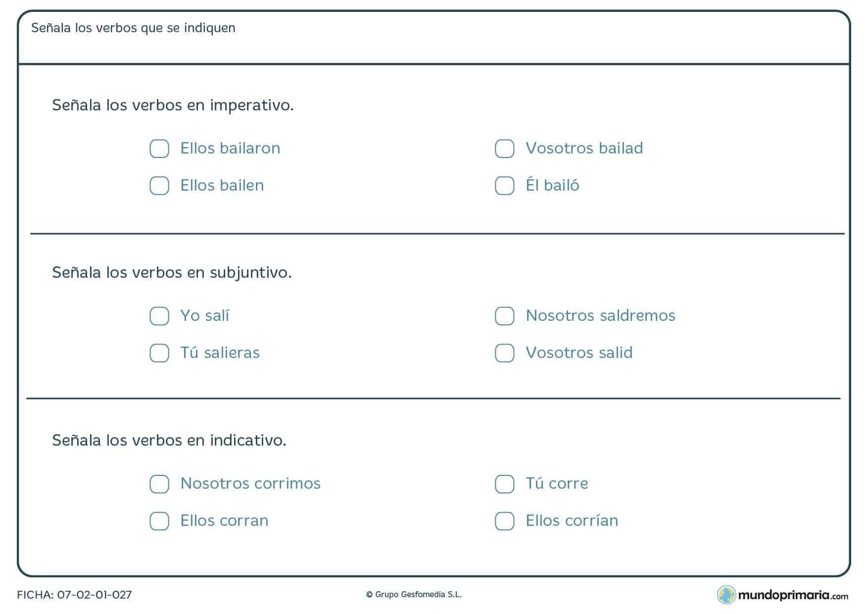
Task: Mark the 'Vosotros salid' box
Action: 505,353
